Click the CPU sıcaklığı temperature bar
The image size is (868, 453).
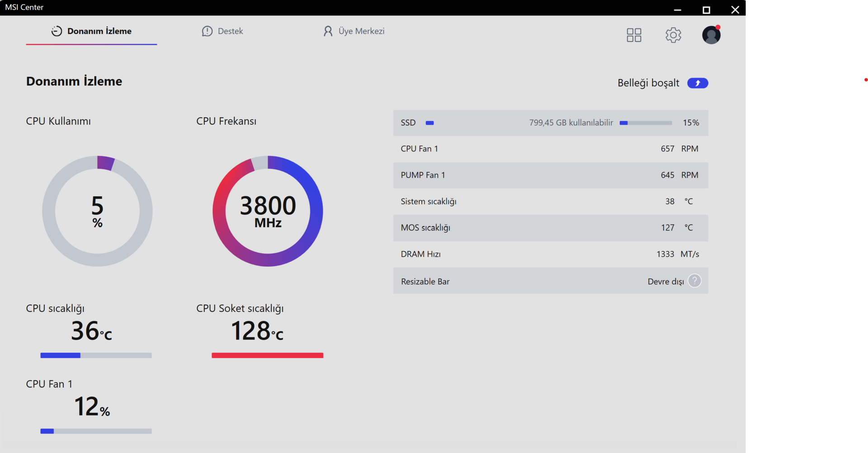point(96,355)
